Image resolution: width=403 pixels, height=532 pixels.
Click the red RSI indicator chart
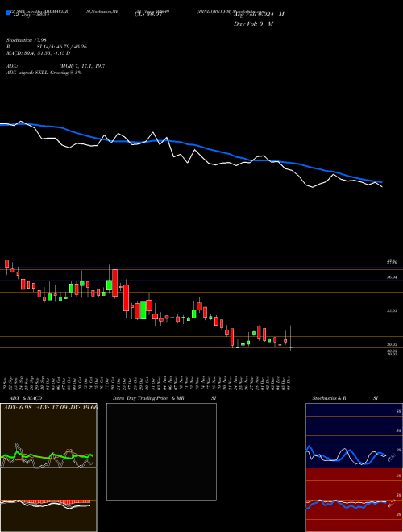coord(354,500)
